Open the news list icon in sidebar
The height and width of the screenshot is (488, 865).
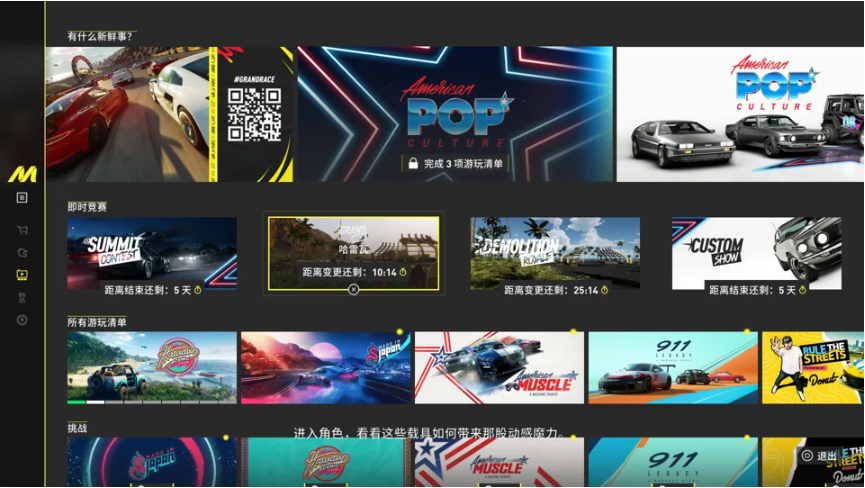[22, 198]
